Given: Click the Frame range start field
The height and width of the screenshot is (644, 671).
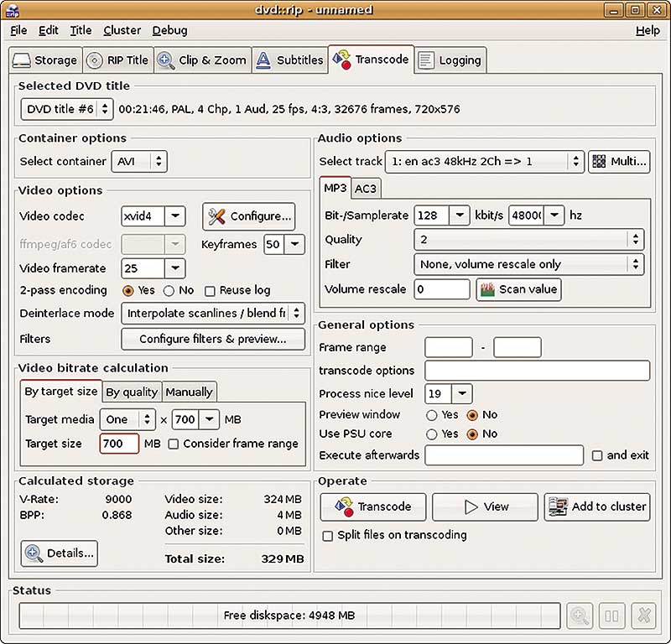Looking at the screenshot, I should click(x=449, y=347).
